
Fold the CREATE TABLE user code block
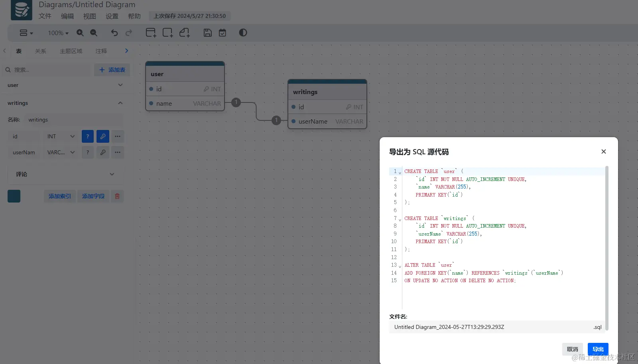(400, 173)
